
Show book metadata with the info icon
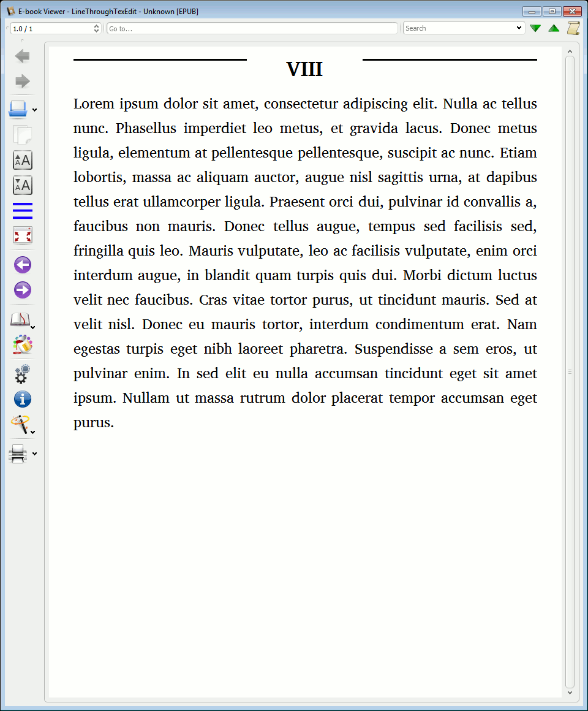tap(22, 400)
